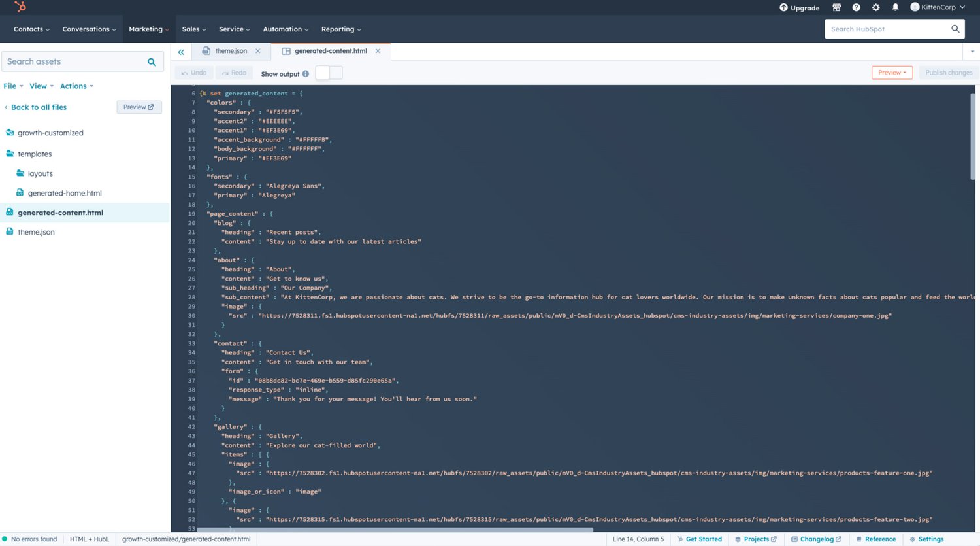This screenshot has width=980, height=546.
Task: Collapse the sidebar with double chevron
Action: pos(181,52)
